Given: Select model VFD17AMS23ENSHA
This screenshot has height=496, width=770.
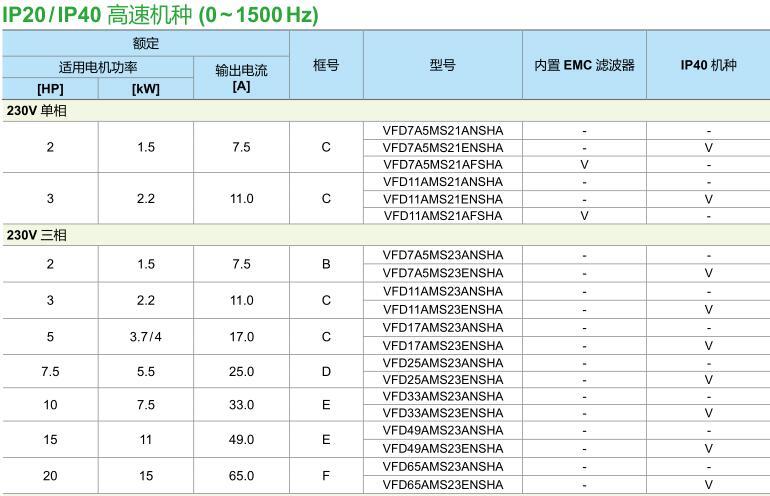Looking at the screenshot, I should [443, 346].
